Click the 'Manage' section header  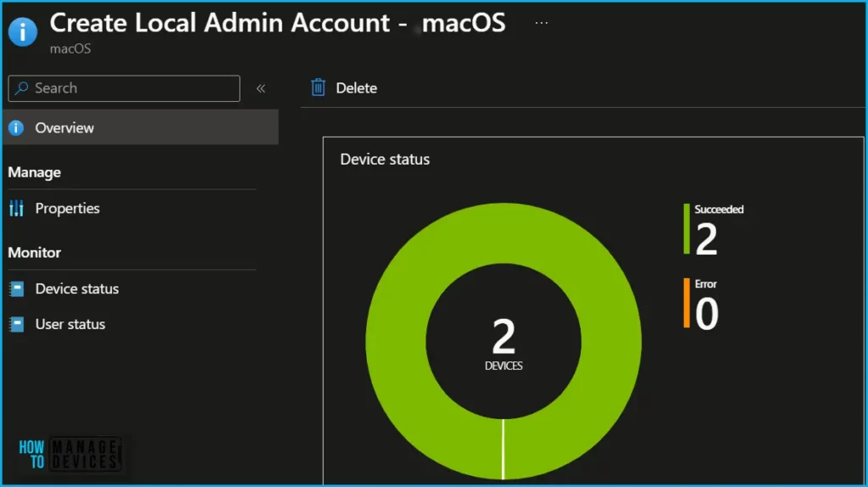pos(34,172)
